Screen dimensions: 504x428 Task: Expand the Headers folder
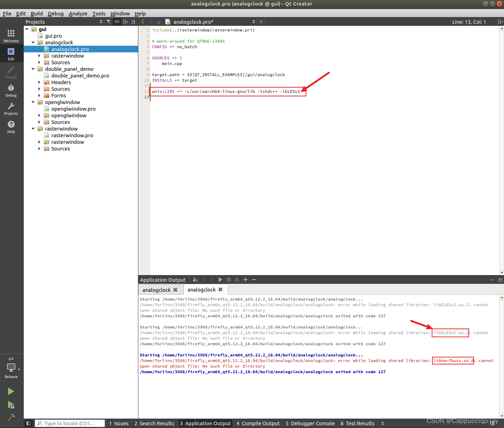39,82
